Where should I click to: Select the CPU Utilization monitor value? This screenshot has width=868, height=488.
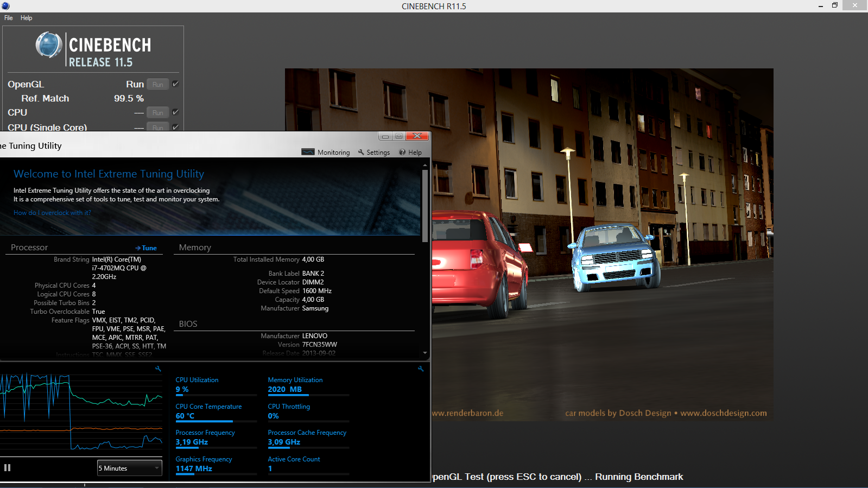click(x=216, y=385)
